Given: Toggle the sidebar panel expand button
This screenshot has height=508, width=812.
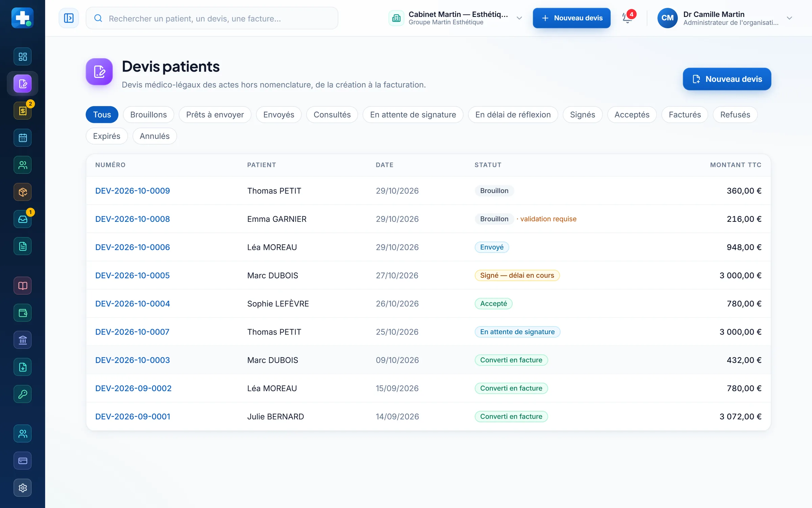Looking at the screenshot, I should coord(69,18).
